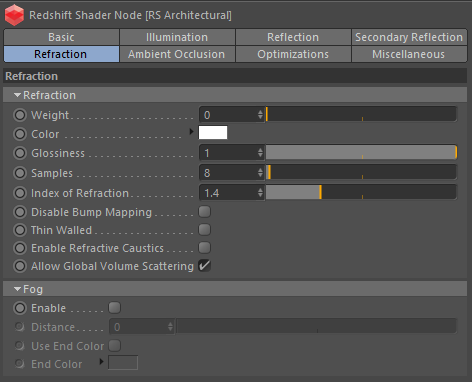Expand the Color channel arrow
The image size is (472, 382).
tap(191, 132)
